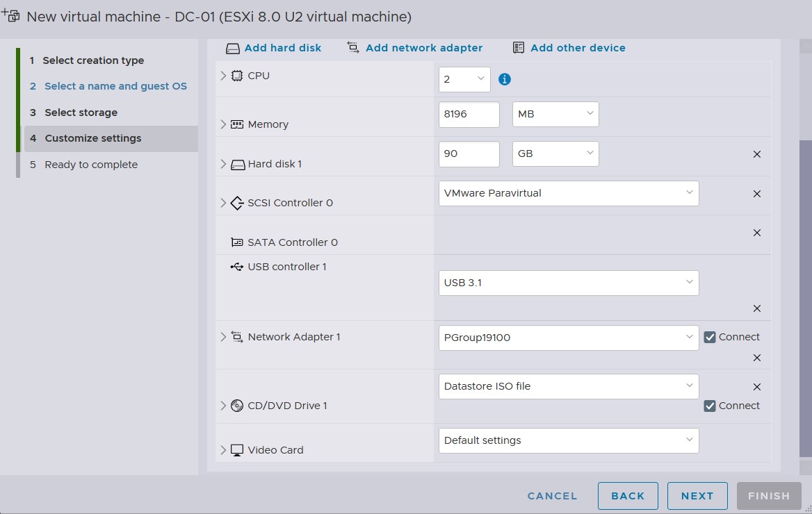Remove Network Adapter 1 with X icon
Screen dimensions: 812x514
point(757,358)
